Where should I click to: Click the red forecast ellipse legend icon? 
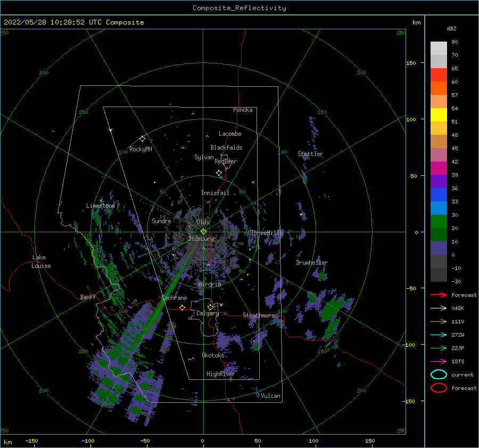(x=439, y=388)
